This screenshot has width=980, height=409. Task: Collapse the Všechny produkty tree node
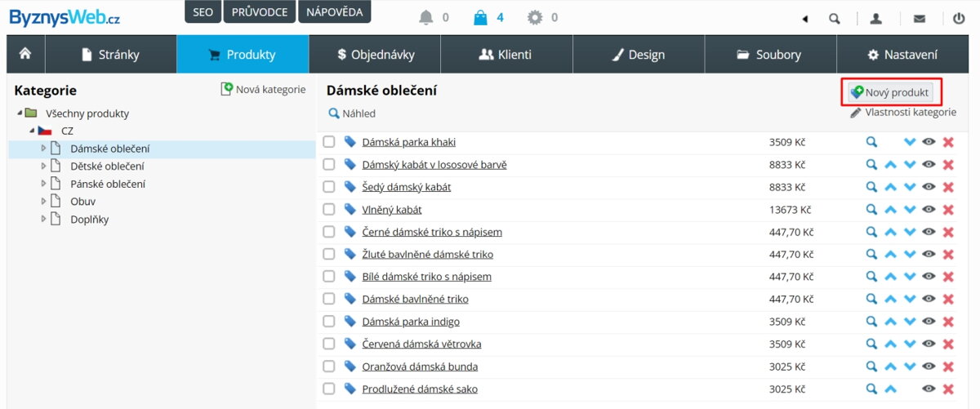19,113
